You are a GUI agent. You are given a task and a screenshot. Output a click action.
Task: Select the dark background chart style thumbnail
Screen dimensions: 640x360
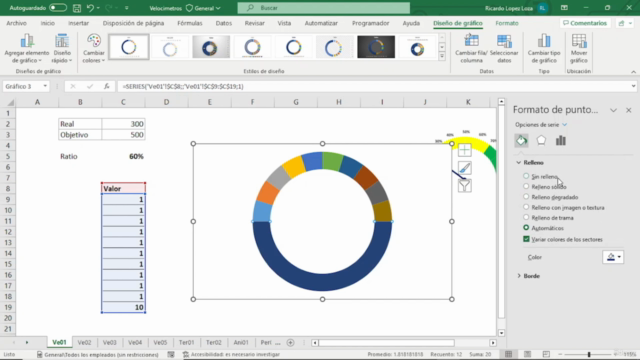point(376,47)
